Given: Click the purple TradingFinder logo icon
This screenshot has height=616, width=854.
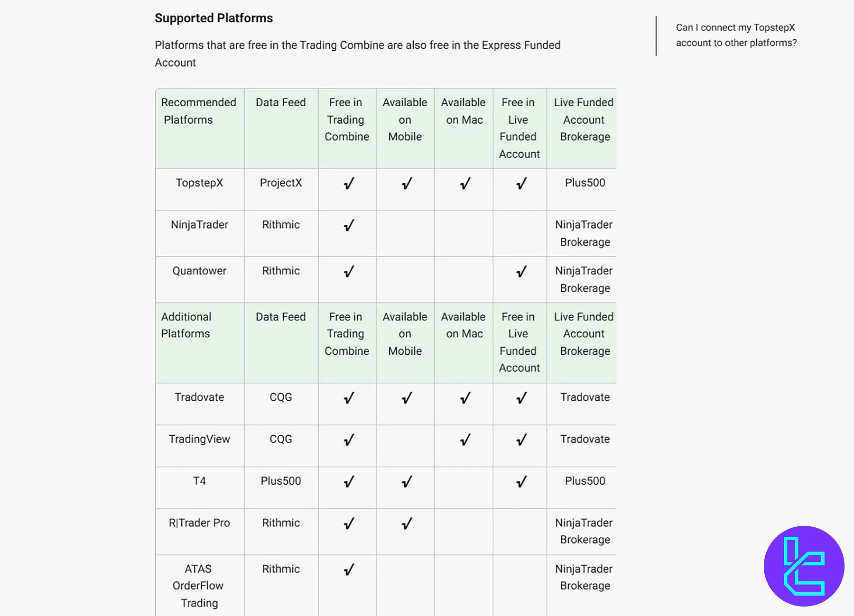Looking at the screenshot, I should pos(804,566).
